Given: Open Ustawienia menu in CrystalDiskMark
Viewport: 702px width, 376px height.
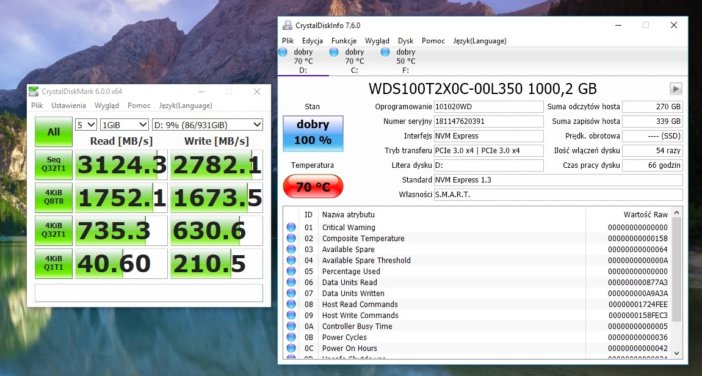Looking at the screenshot, I should [x=68, y=106].
